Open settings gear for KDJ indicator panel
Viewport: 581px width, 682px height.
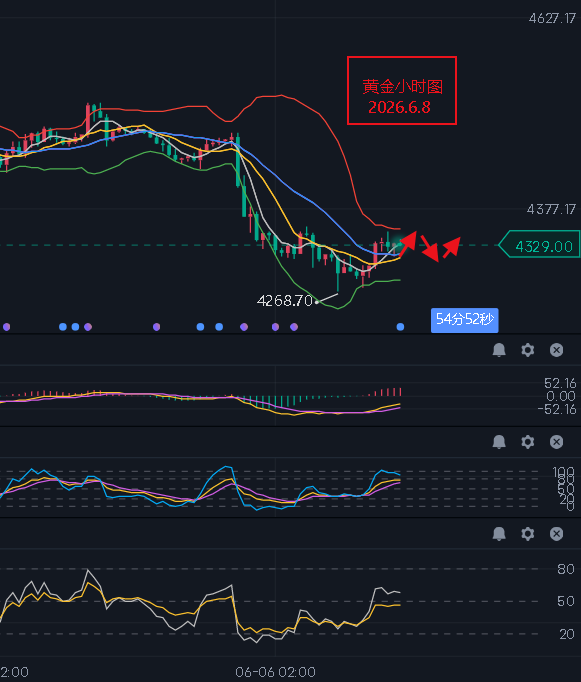click(x=528, y=441)
